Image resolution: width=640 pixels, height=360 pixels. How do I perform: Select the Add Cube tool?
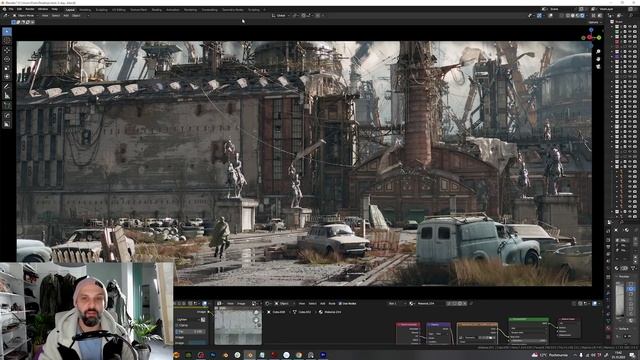[x=7, y=106]
